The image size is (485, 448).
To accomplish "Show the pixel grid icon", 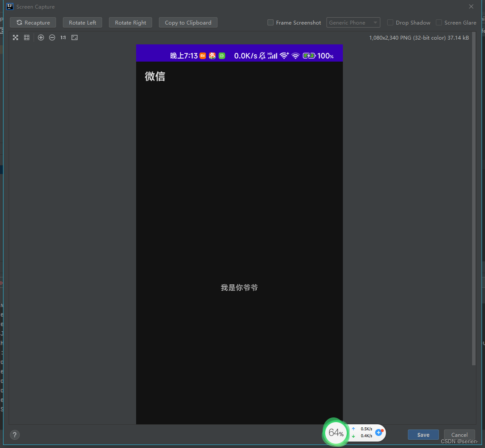I will 27,37.
